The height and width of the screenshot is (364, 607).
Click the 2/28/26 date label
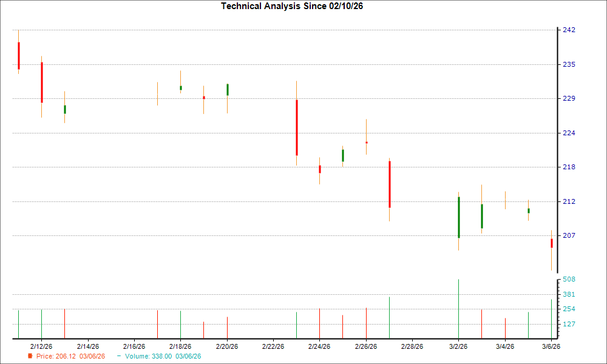[412, 345]
